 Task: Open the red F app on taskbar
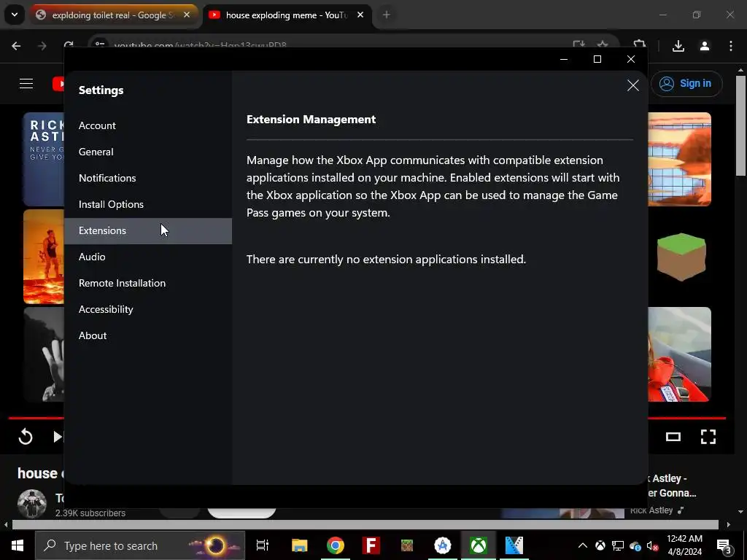pyautogui.click(x=371, y=545)
